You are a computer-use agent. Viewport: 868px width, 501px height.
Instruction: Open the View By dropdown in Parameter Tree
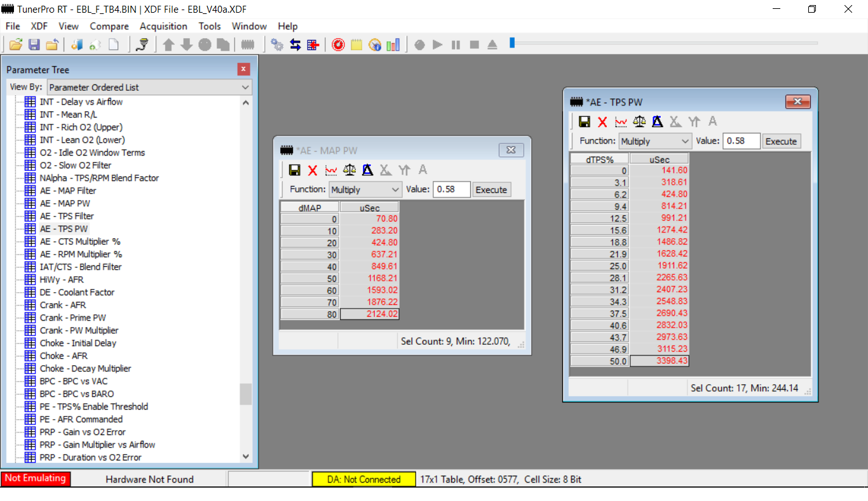click(x=149, y=87)
